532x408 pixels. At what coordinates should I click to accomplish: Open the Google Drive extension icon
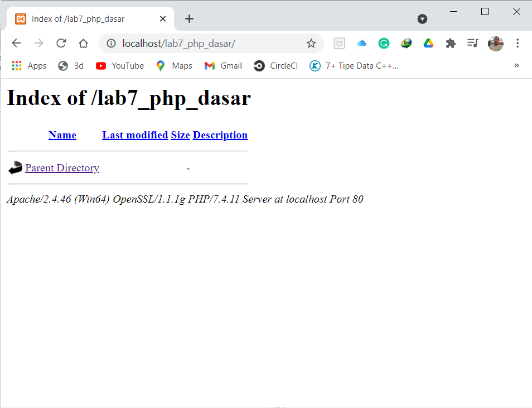coord(428,43)
